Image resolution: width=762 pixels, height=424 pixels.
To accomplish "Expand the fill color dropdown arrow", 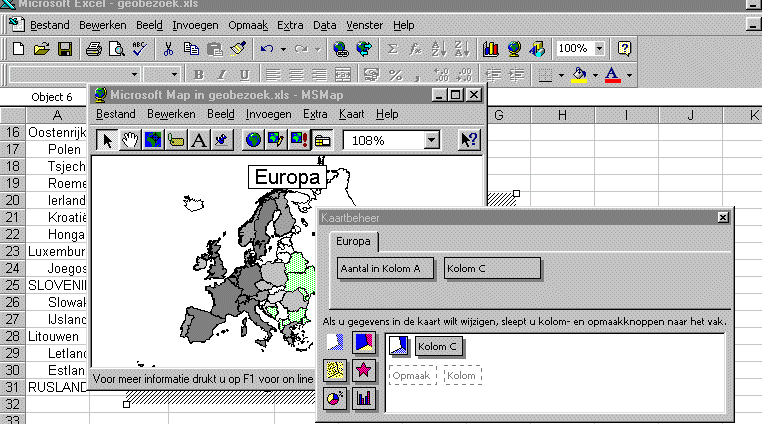I will tap(595, 75).
